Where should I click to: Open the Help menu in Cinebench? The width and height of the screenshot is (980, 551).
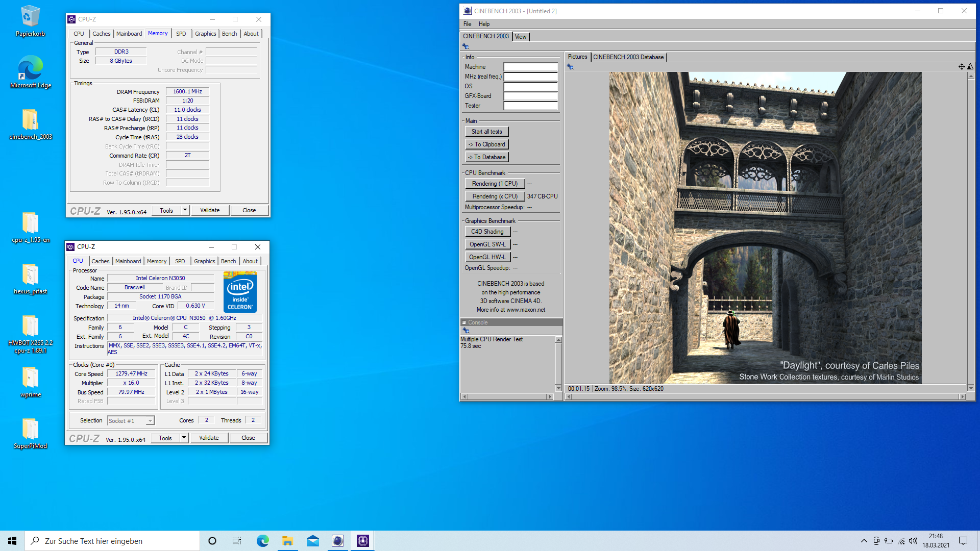coord(484,24)
